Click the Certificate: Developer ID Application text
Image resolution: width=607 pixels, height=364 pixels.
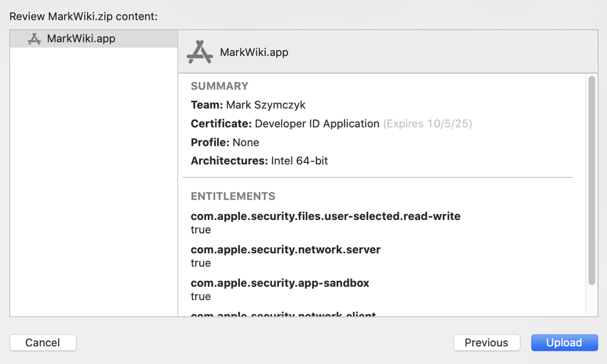(x=285, y=124)
